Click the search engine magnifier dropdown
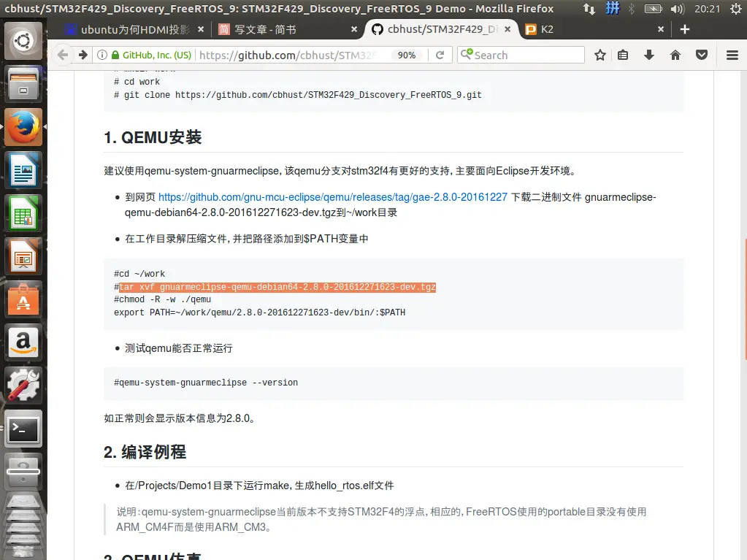Image resolution: width=747 pixels, height=560 pixels. point(467,54)
